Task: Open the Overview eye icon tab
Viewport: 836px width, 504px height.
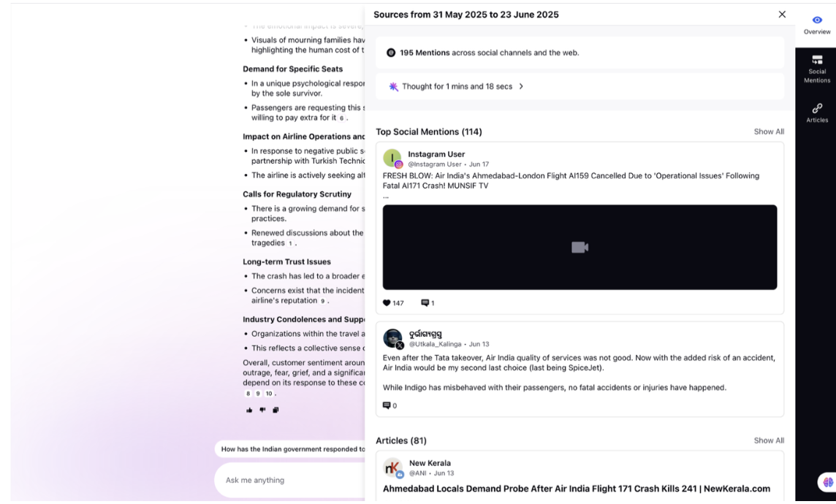Action: pyautogui.click(x=817, y=25)
